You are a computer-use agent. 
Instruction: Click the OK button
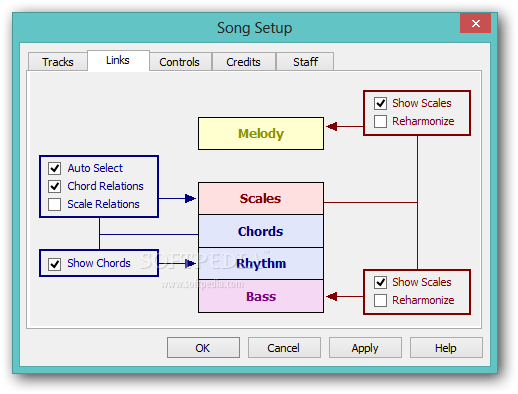(203, 348)
